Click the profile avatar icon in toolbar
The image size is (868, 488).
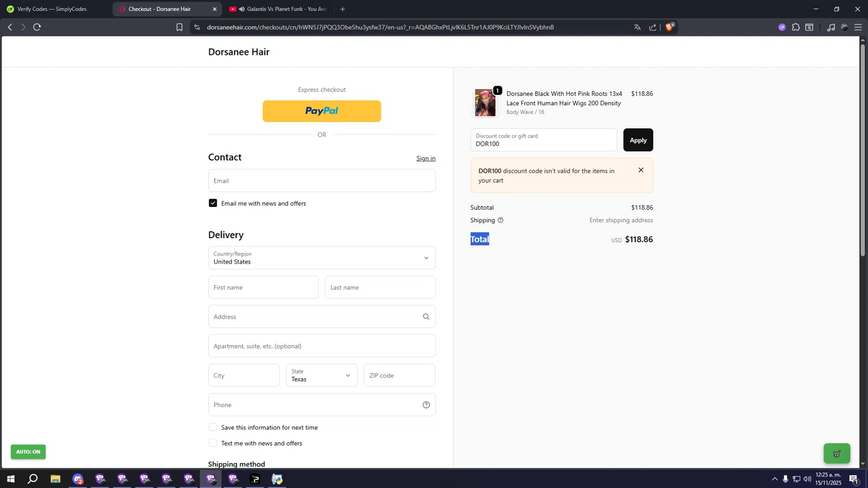click(x=845, y=27)
